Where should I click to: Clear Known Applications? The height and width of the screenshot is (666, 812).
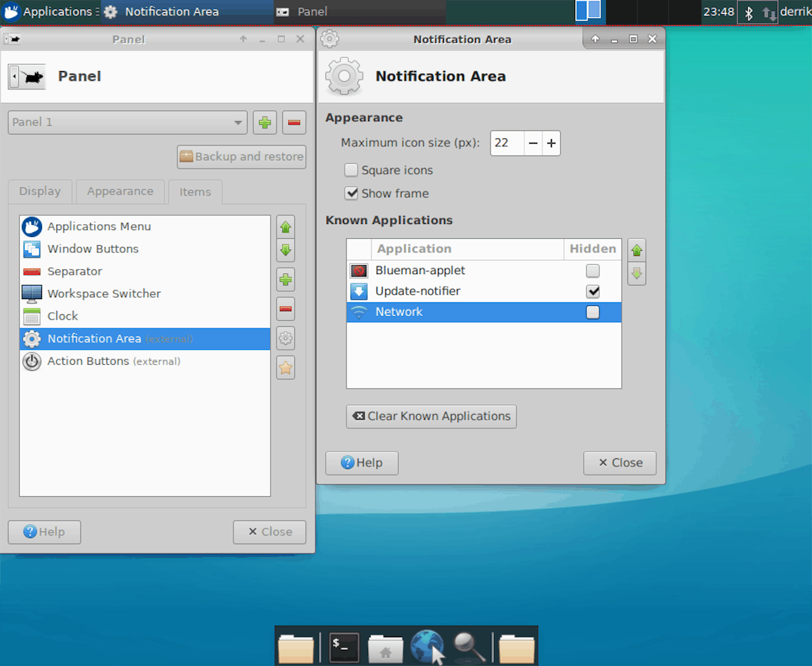tap(431, 416)
